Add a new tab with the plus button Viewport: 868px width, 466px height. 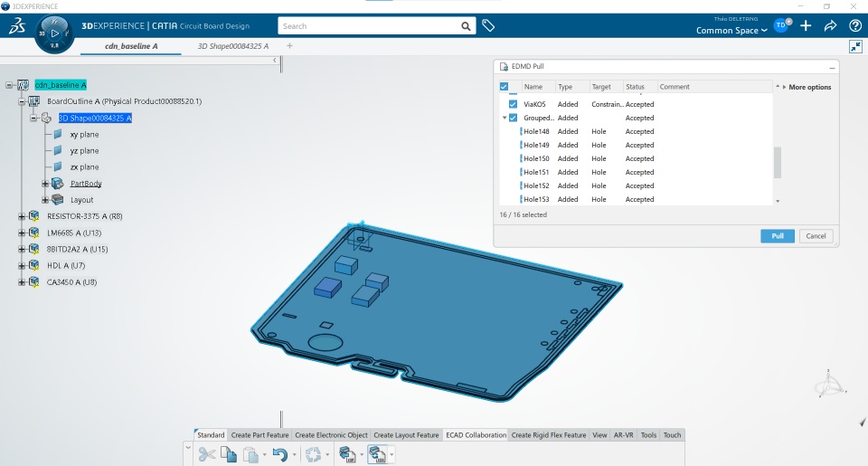tap(289, 46)
